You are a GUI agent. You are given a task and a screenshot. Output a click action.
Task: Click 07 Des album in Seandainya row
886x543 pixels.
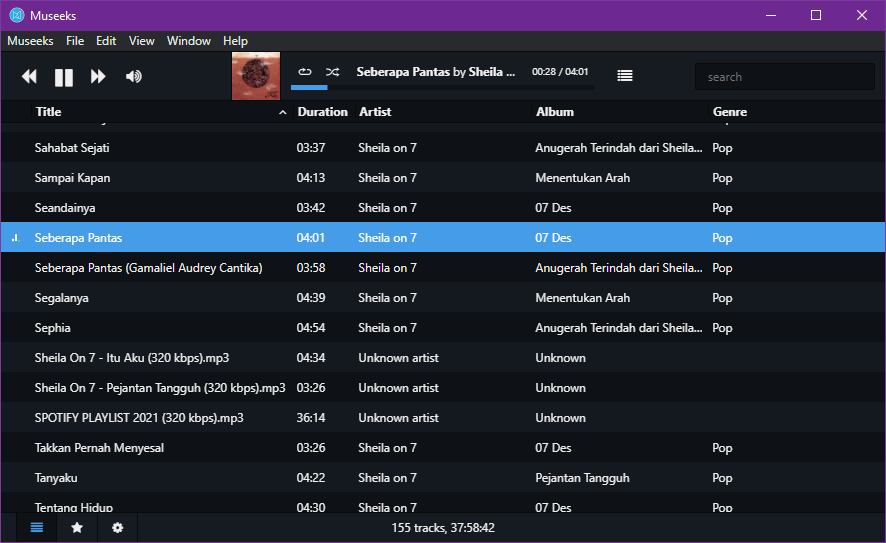click(553, 208)
